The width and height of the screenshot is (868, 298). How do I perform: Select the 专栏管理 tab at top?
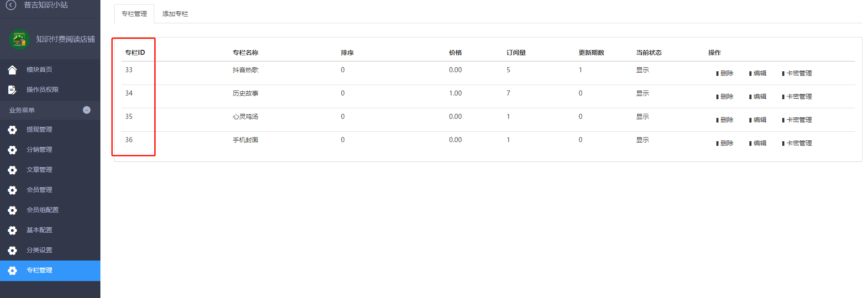pos(134,14)
